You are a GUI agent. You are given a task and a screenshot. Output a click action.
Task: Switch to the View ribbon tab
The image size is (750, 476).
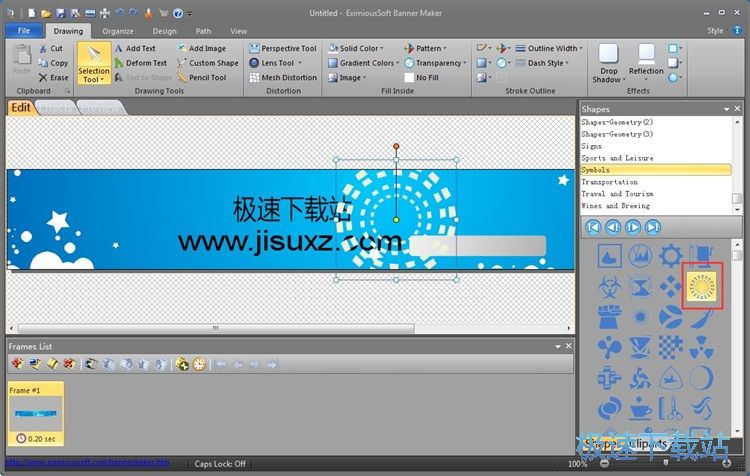[239, 31]
